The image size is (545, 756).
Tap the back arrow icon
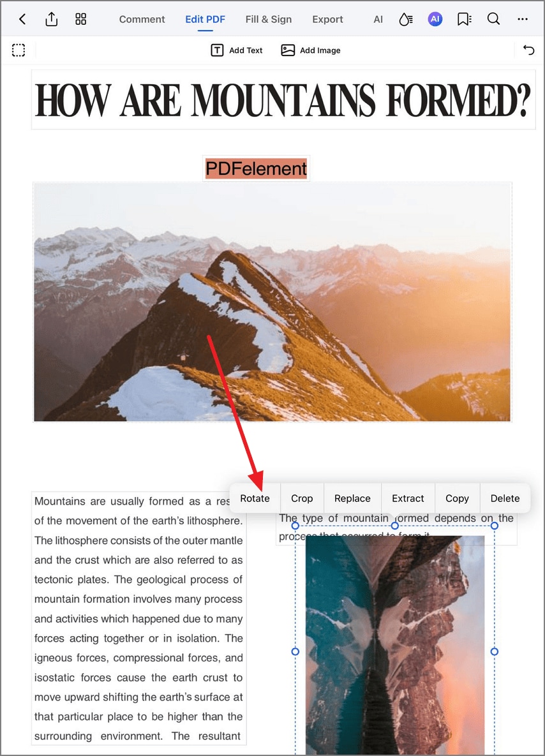pos(22,19)
